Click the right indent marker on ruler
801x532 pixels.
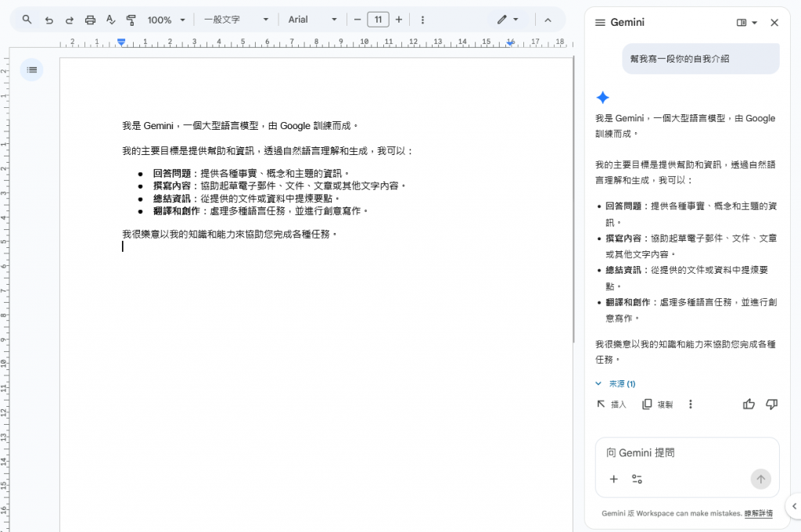[x=510, y=43]
